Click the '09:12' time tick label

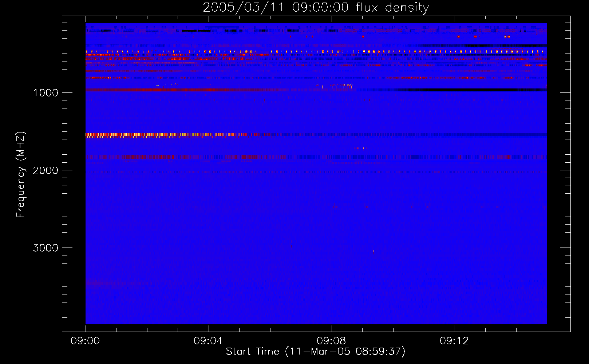pos(454,341)
